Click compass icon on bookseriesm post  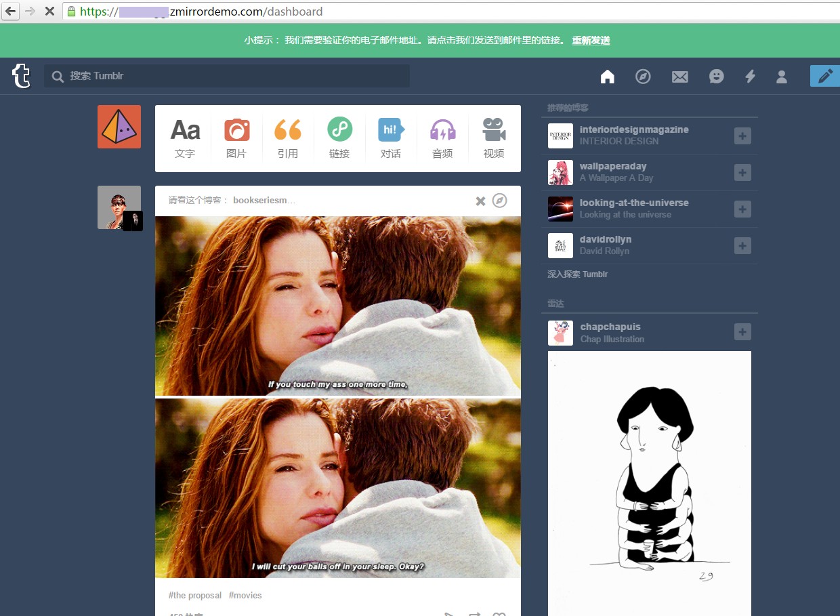click(499, 200)
